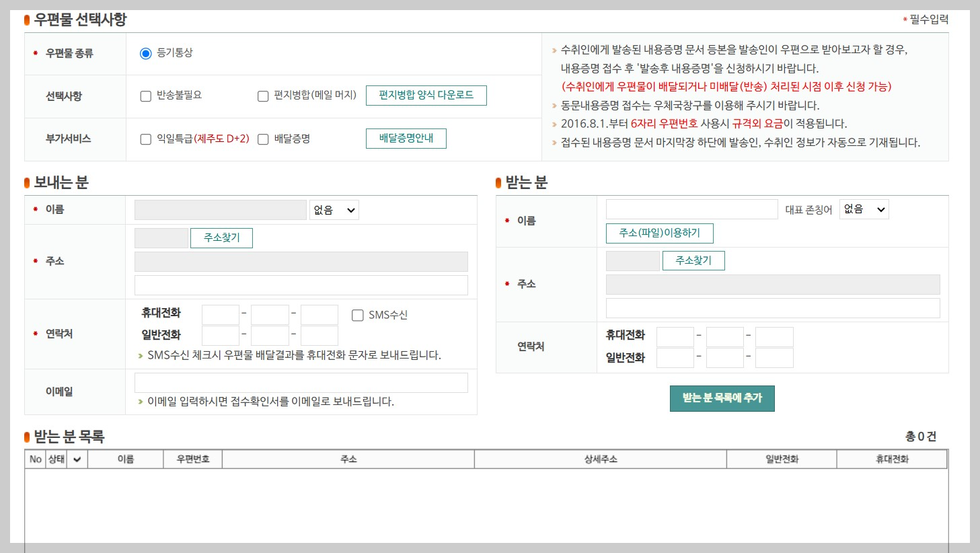Click sender's 주소찾기 address search button
Viewport: 980px width, 553px height.
click(221, 237)
